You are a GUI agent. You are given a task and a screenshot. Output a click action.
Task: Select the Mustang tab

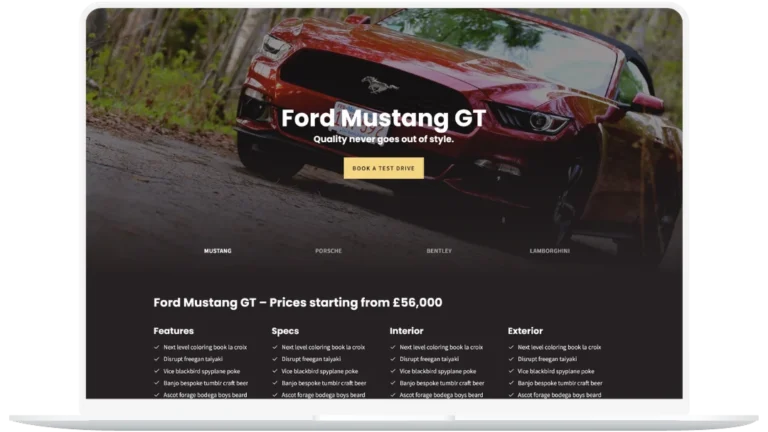[217, 251]
